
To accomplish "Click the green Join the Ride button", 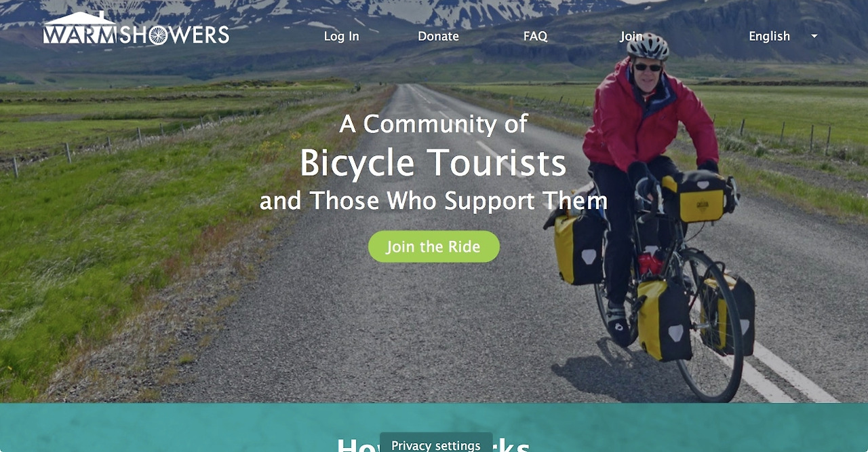I will click(434, 246).
